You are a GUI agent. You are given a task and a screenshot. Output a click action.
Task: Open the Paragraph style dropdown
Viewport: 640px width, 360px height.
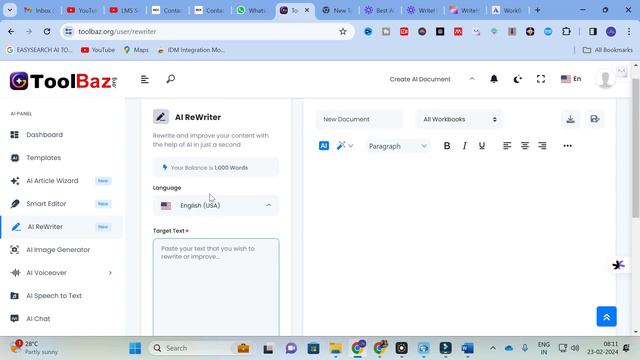(x=398, y=146)
